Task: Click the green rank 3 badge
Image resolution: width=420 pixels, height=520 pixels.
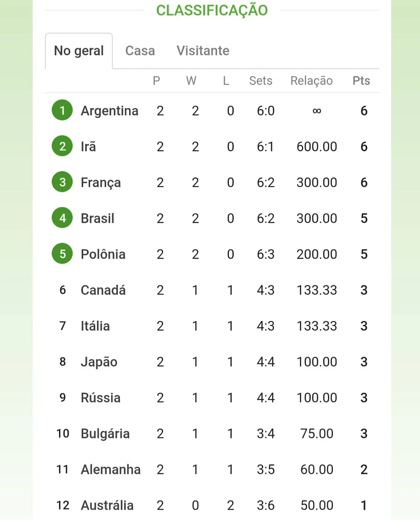Action: 62,182
